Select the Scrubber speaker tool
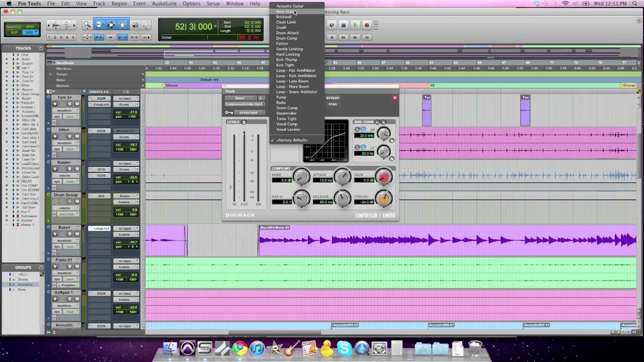This screenshot has width=644, height=362. coord(135,25)
